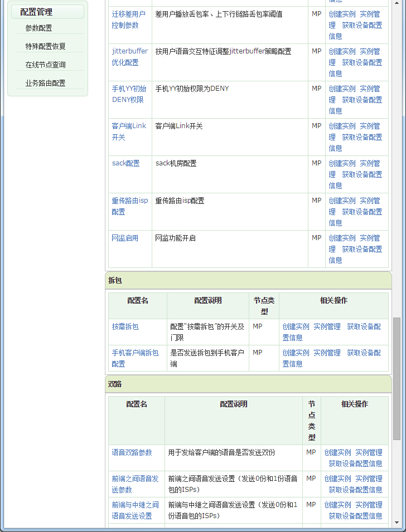Open 参数配置 in the sidebar
Screen dimensions: 406x532
click(x=38, y=28)
